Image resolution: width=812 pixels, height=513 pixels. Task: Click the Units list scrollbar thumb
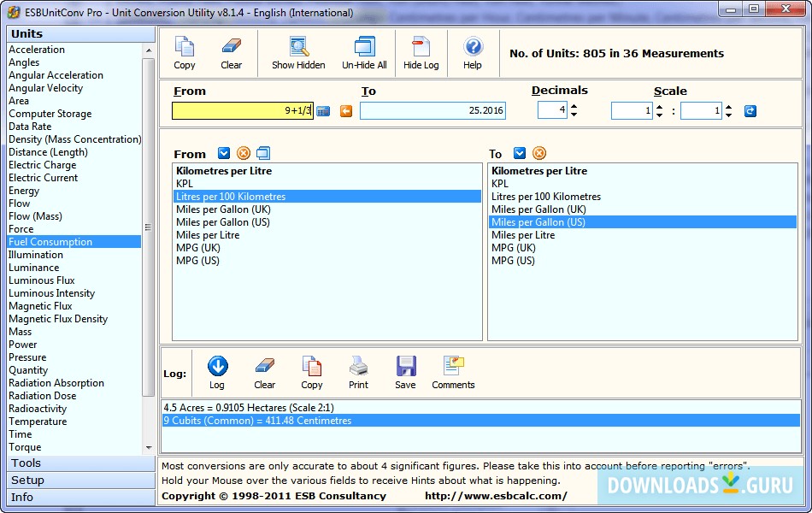point(148,227)
